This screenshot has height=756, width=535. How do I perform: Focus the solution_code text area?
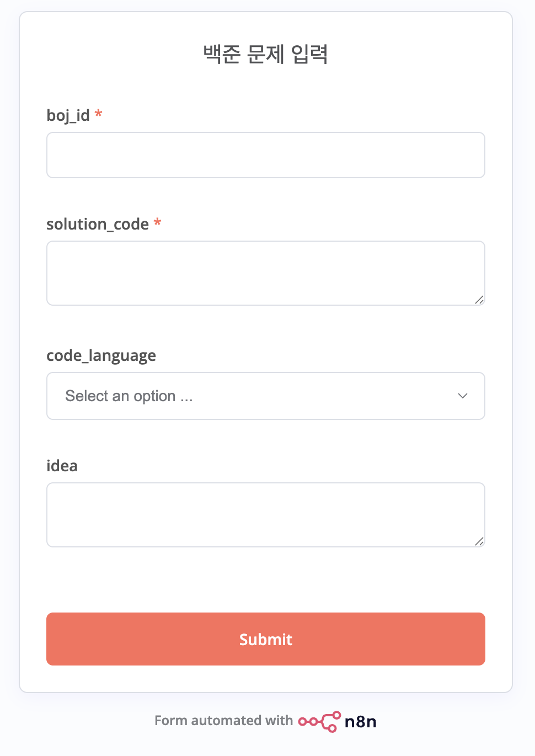tap(265, 273)
